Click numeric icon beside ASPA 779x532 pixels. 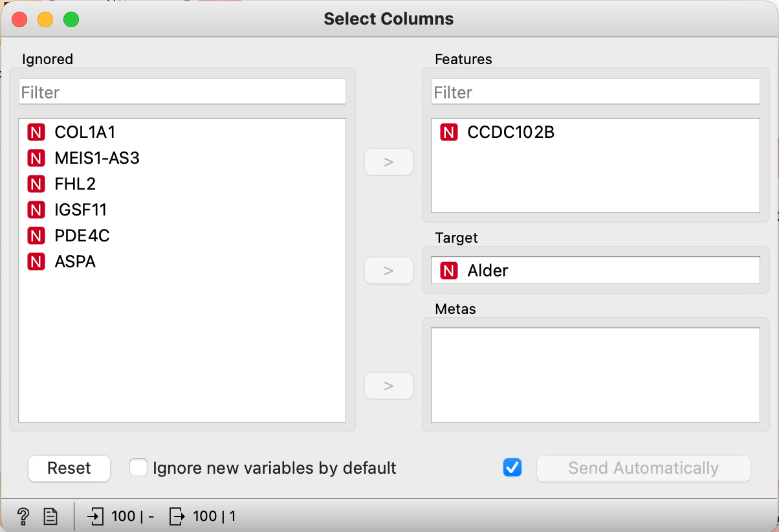click(x=36, y=261)
